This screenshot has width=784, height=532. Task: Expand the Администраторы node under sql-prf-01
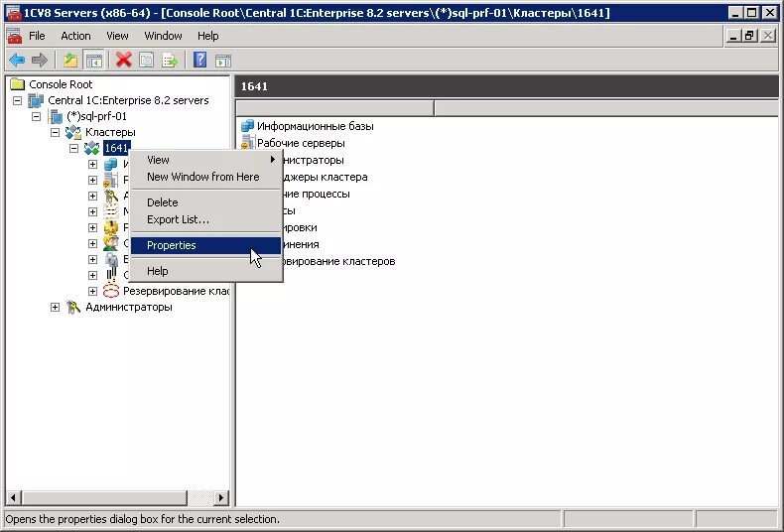point(55,307)
